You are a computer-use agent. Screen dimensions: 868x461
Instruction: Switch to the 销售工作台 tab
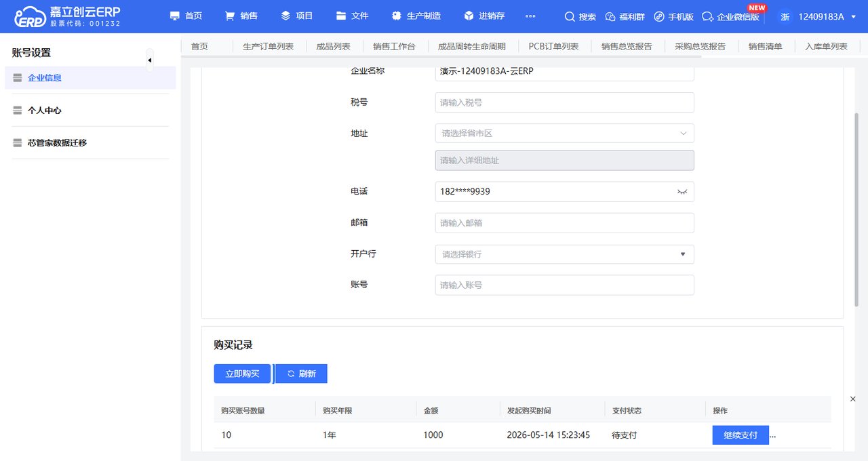(x=394, y=47)
